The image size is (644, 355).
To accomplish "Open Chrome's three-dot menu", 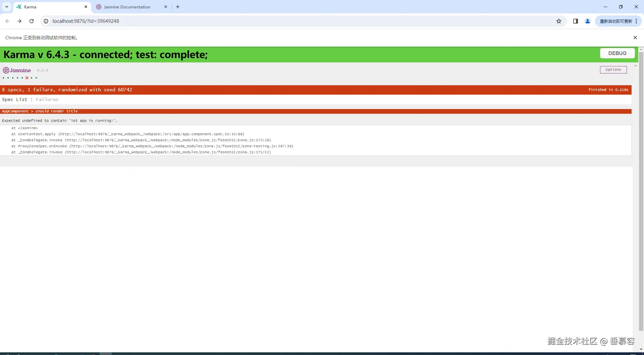I will click(x=636, y=21).
